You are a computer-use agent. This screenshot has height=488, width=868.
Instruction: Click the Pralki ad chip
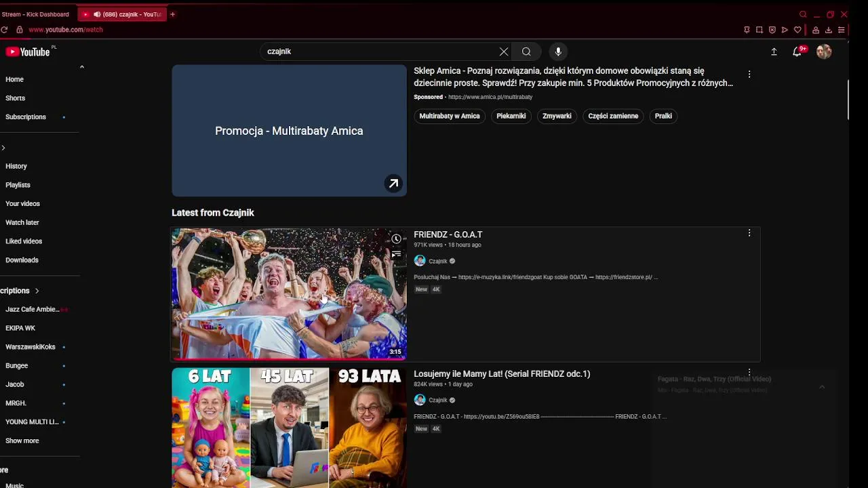pyautogui.click(x=663, y=116)
